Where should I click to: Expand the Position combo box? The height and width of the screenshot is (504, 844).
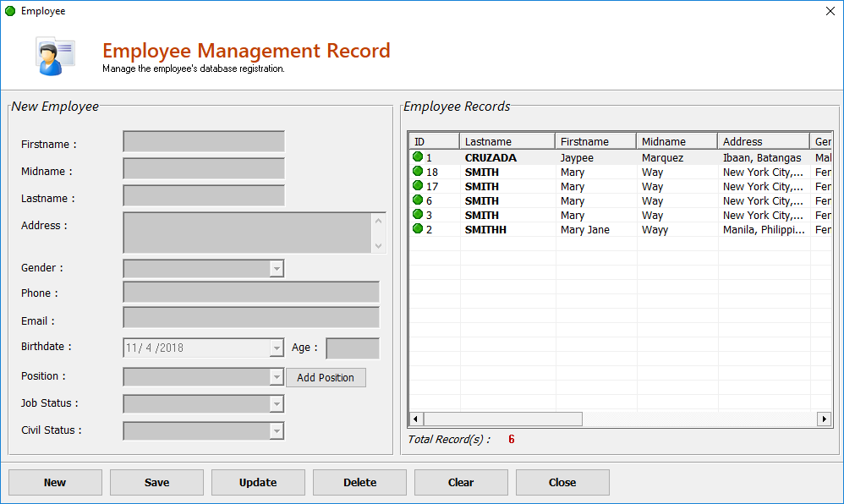277,377
